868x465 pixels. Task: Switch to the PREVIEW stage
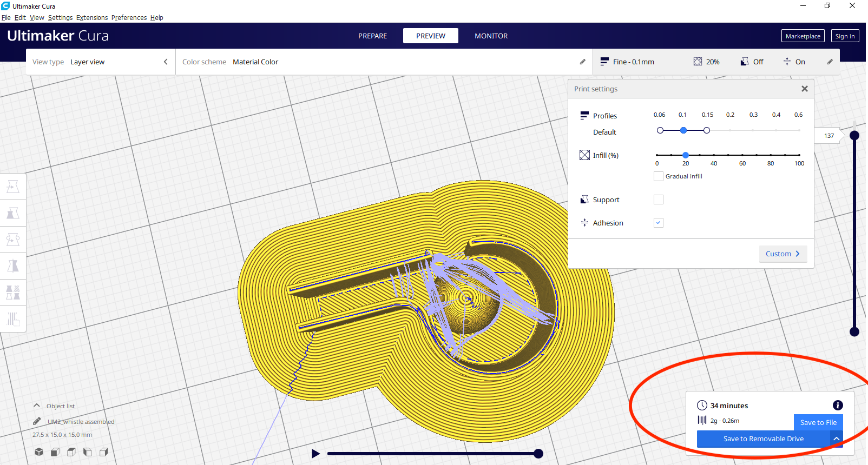coord(431,36)
